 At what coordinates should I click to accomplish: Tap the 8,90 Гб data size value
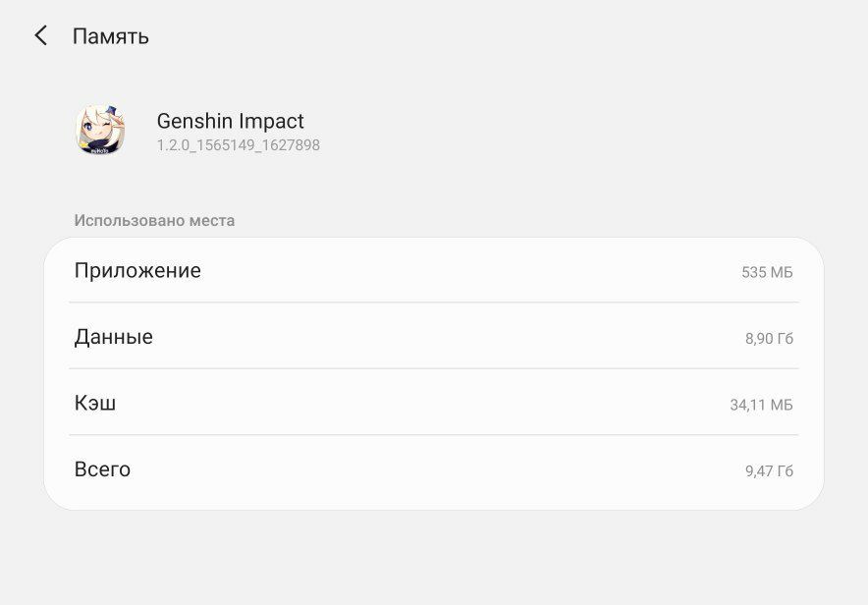769,338
